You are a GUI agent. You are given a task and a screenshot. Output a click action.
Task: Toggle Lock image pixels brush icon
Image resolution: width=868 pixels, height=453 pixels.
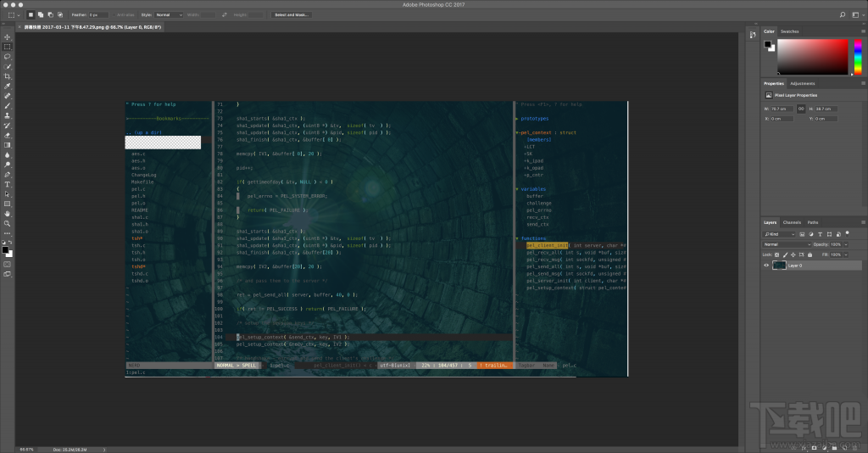click(x=785, y=254)
